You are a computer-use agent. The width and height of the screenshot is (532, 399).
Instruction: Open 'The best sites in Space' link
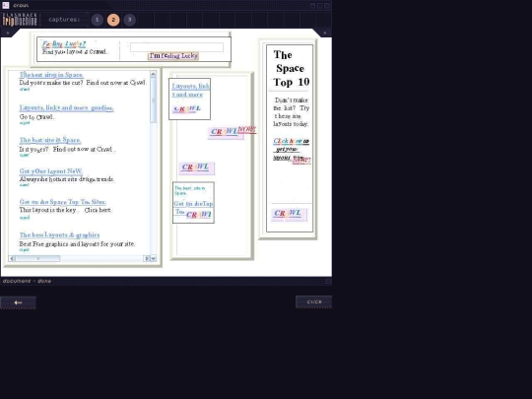pyautogui.click(x=51, y=75)
